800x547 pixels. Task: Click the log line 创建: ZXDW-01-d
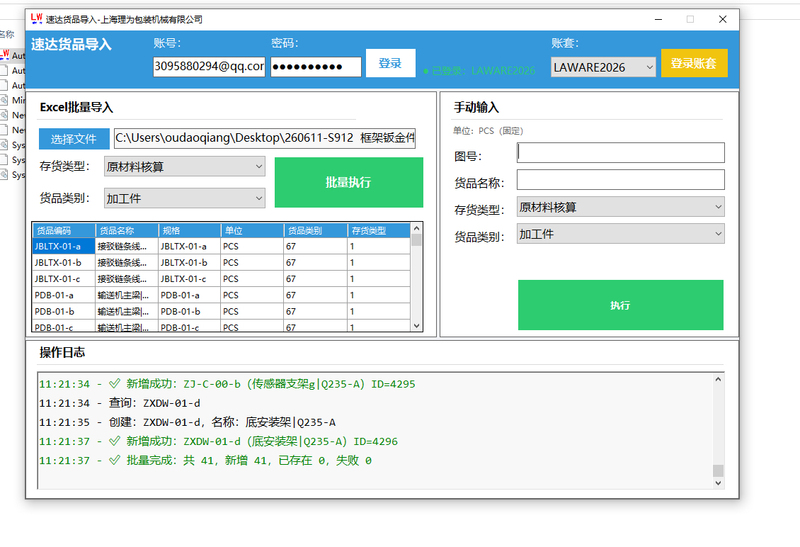(x=187, y=422)
